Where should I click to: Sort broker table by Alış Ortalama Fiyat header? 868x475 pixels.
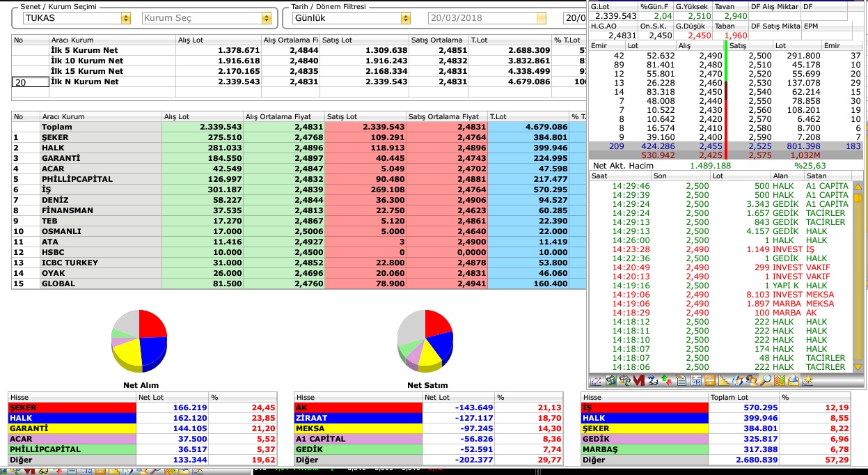pyautogui.click(x=283, y=117)
